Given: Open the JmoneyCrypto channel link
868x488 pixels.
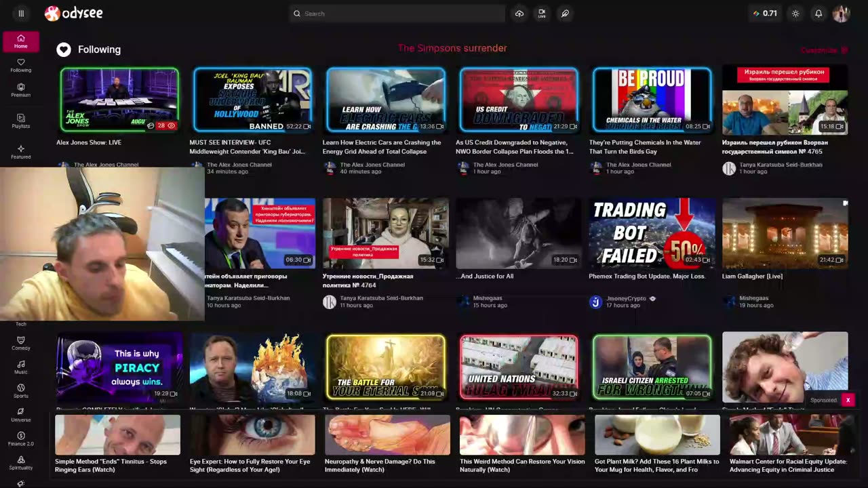Looking at the screenshot, I should click(x=627, y=298).
